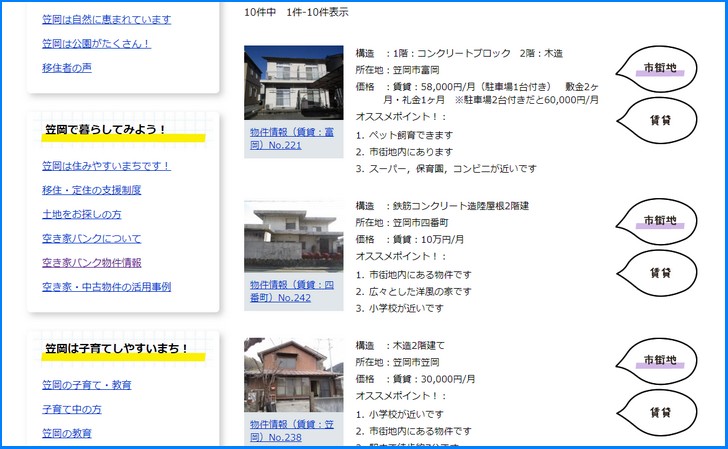Click location text 笠岡市四番町

pos(420,223)
